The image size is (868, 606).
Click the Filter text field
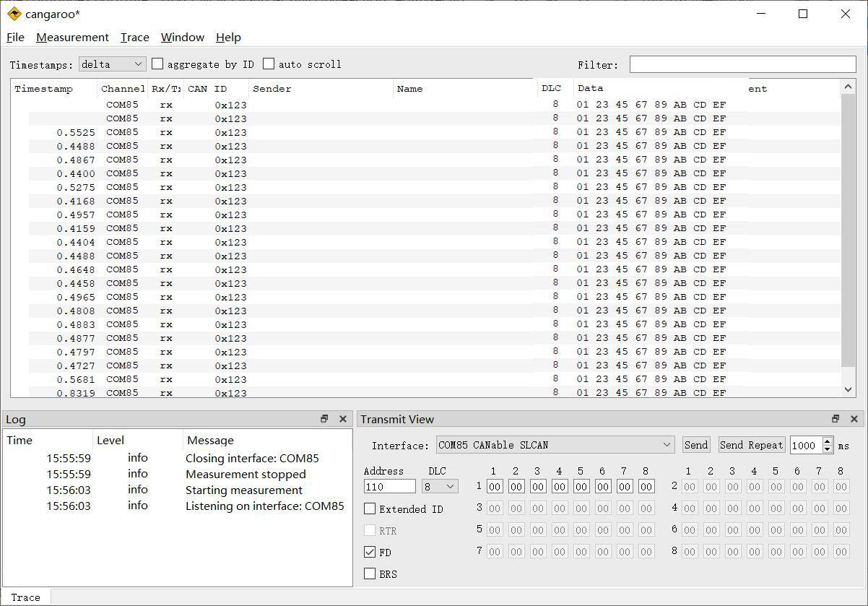(x=742, y=64)
